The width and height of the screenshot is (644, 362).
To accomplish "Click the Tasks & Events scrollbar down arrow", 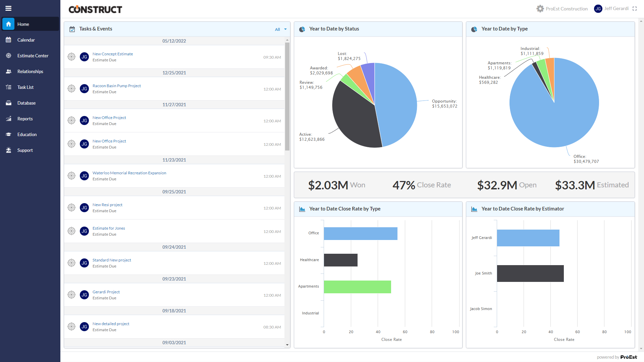I will [x=287, y=345].
